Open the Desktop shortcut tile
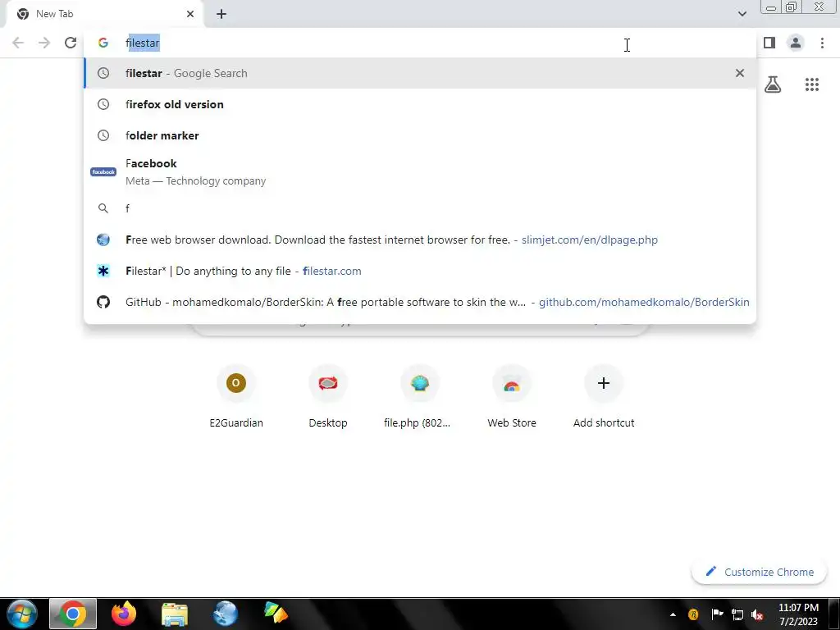 328,396
